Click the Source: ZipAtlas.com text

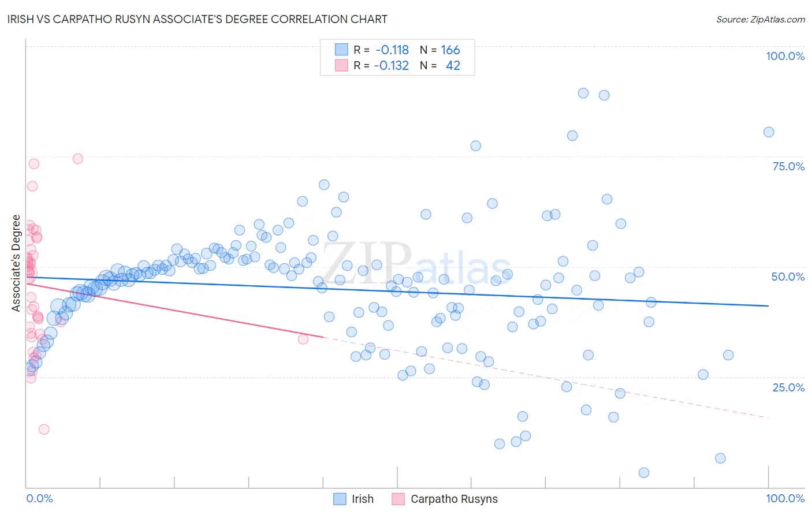coord(761,19)
